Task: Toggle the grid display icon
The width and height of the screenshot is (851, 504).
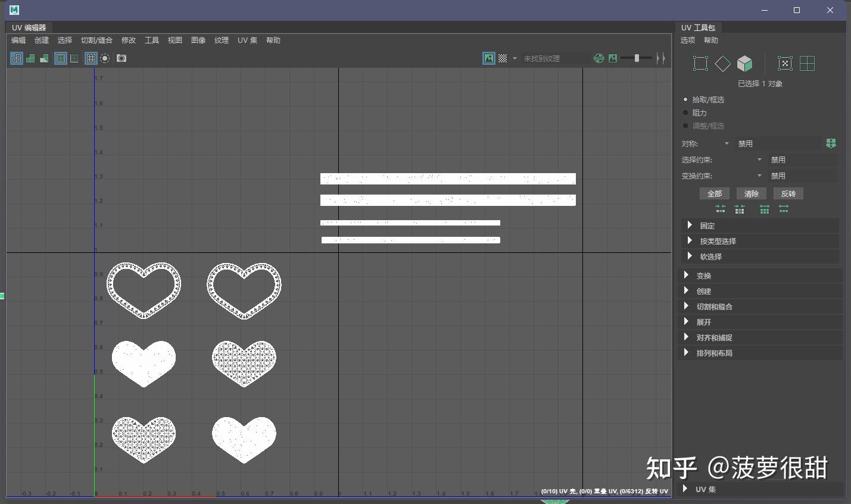Action: pos(91,58)
